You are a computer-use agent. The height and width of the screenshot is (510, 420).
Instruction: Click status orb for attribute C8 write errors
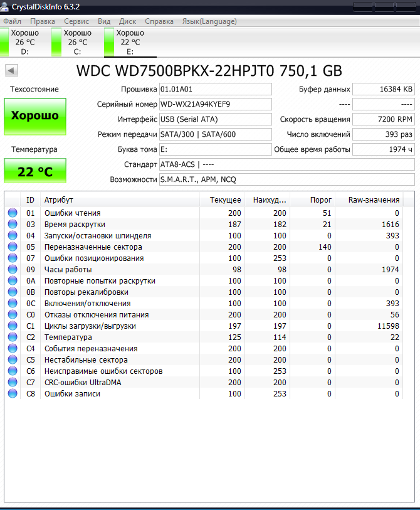pyautogui.click(x=13, y=394)
